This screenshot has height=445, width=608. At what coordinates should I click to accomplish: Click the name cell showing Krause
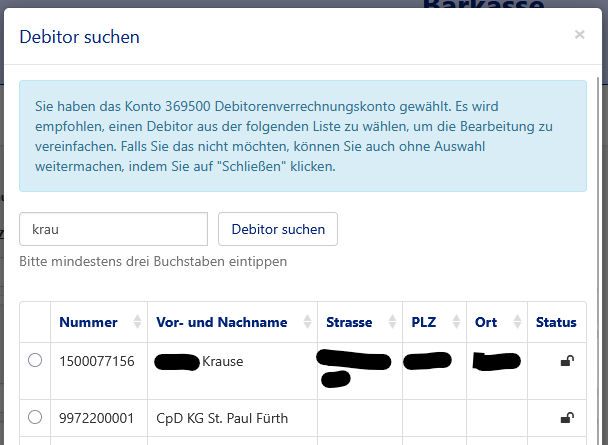click(x=222, y=361)
